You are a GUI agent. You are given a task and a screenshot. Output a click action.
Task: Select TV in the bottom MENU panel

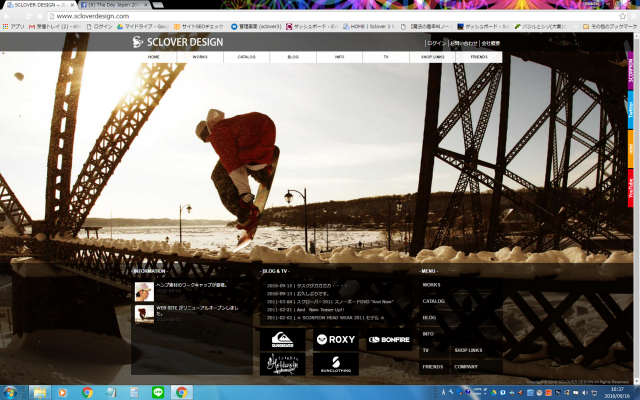pyautogui.click(x=426, y=350)
